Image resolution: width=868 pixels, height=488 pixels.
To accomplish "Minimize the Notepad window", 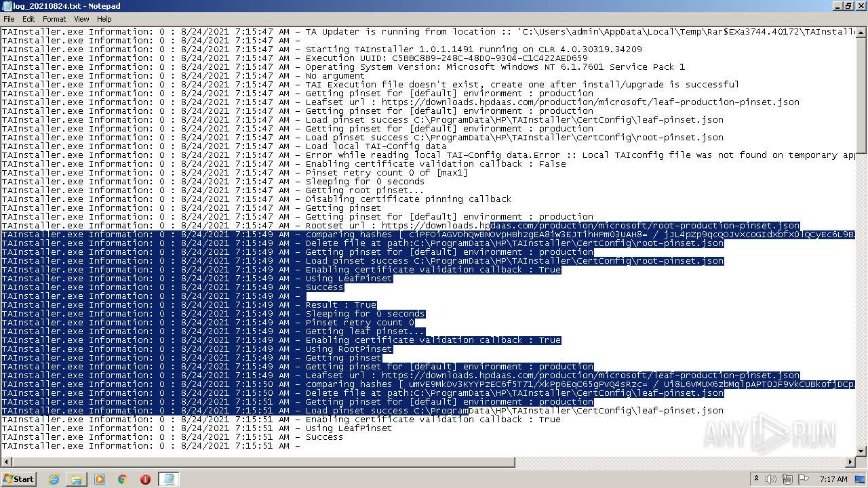I will click(x=837, y=6).
